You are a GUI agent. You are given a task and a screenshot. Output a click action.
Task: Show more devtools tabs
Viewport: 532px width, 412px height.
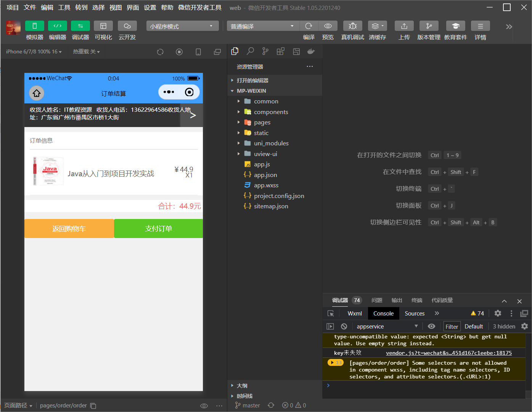point(437,313)
